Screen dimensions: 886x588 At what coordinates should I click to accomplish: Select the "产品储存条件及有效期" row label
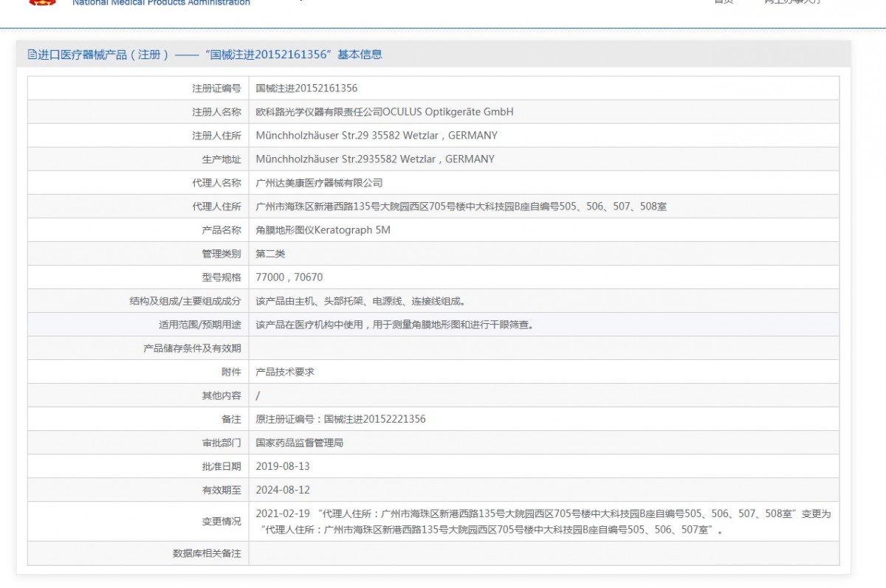pyautogui.click(x=192, y=348)
